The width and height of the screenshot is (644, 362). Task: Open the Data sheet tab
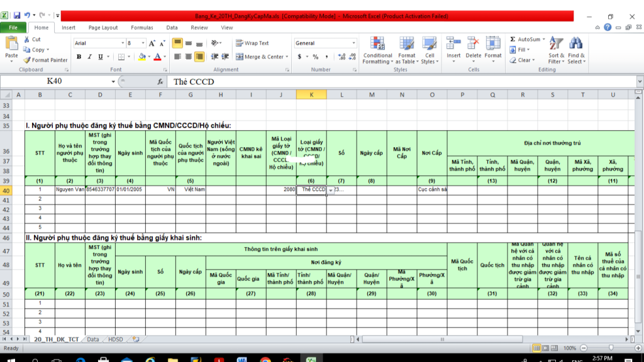coord(93,339)
